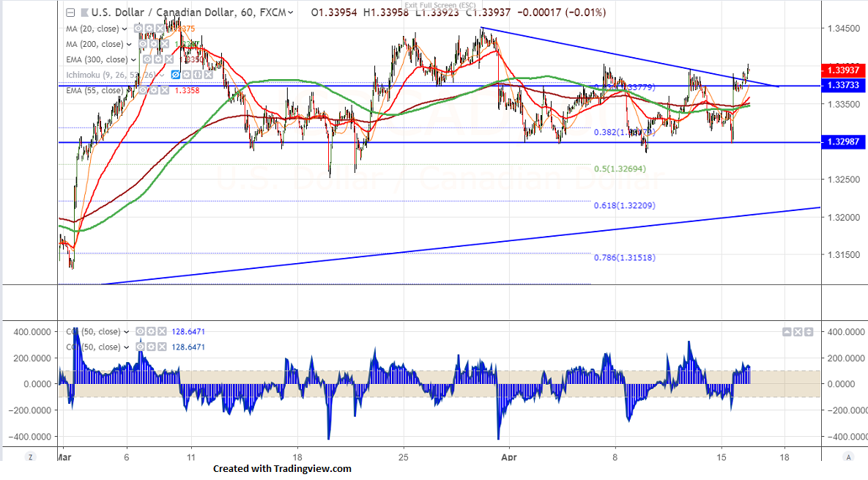Show the hidden Ichimoku indicator via the blue eye icon
Screen dimensions: 868x480
pos(176,75)
